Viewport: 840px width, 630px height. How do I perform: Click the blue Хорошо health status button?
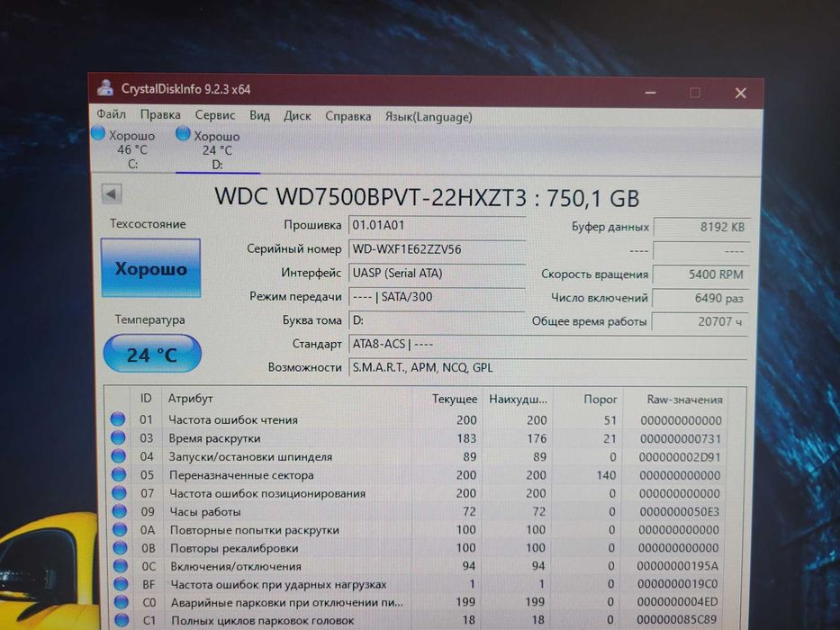(x=151, y=268)
